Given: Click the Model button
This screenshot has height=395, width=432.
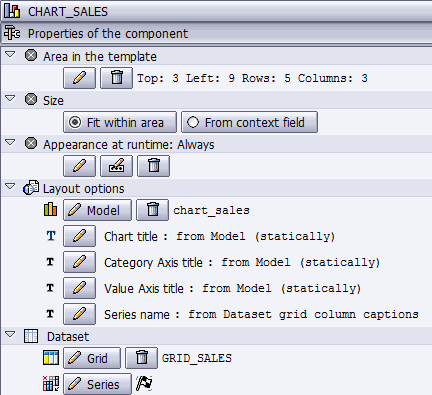Looking at the screenshot, I should (97, 210).
